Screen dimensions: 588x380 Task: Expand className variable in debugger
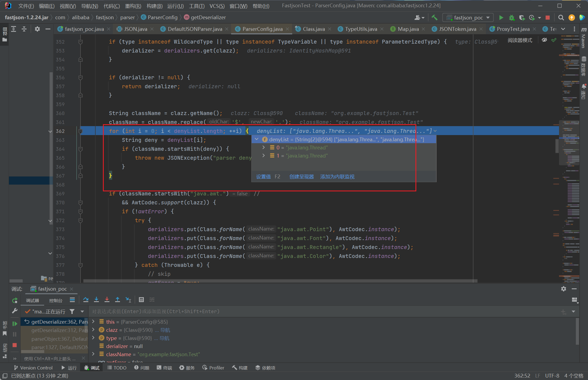(x=93, y=354)
